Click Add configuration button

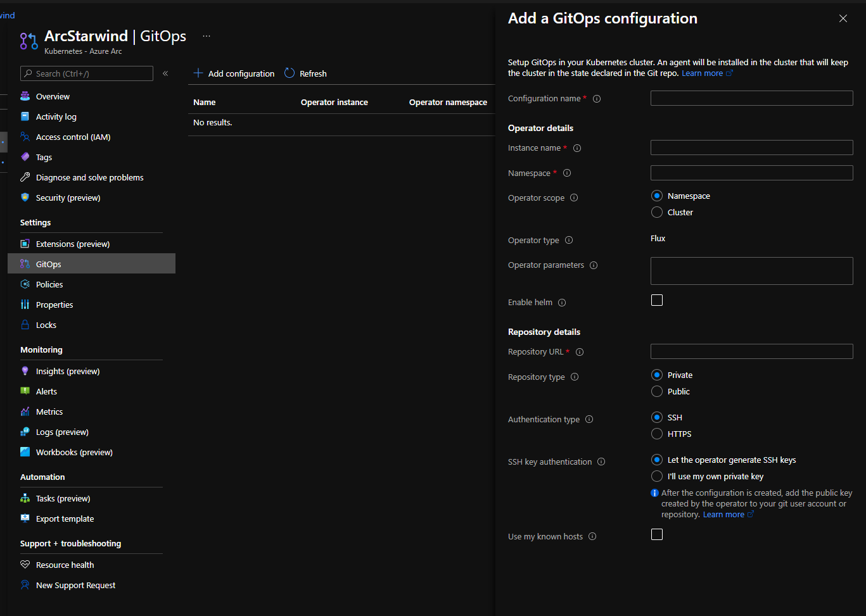point(234,73)
